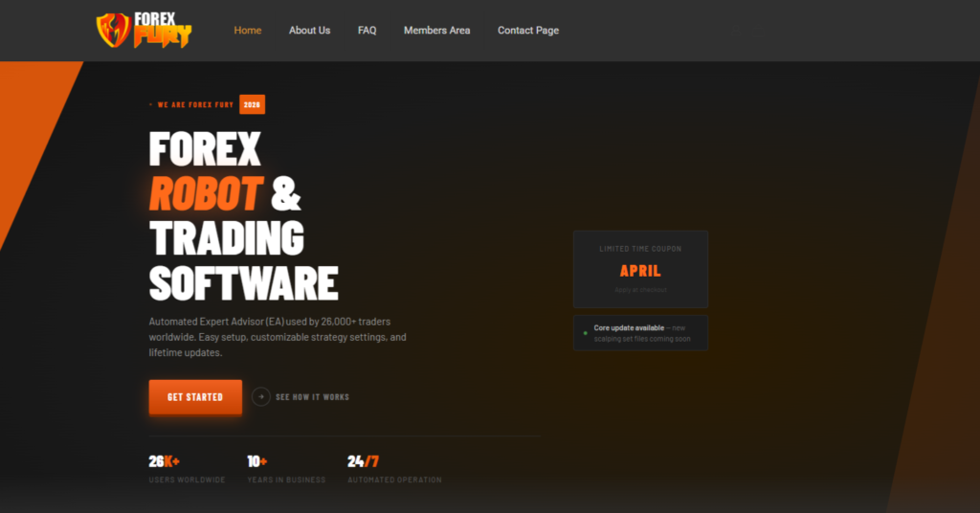The width and height of the screenshot is (980, 513).
Task: Open the FAQ menu item
Action: [367, 30]
